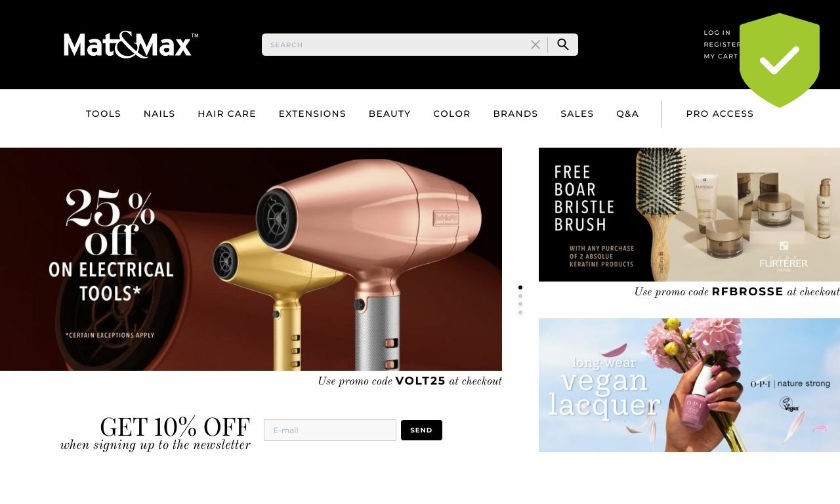Click the Pro Access link
The width and height of the screenshot is (840, 504).
(720, 114)
